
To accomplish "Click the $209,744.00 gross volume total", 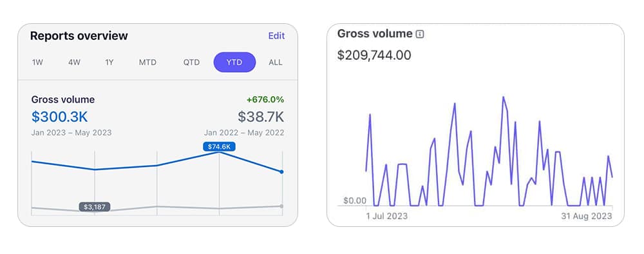I will (374, 55).
